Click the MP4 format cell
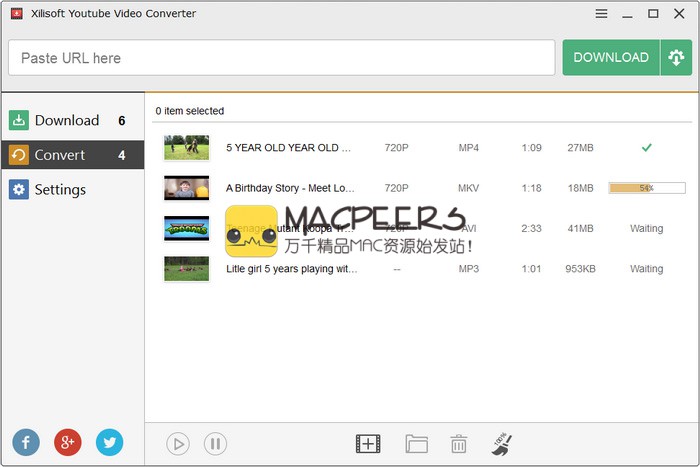 469,148
